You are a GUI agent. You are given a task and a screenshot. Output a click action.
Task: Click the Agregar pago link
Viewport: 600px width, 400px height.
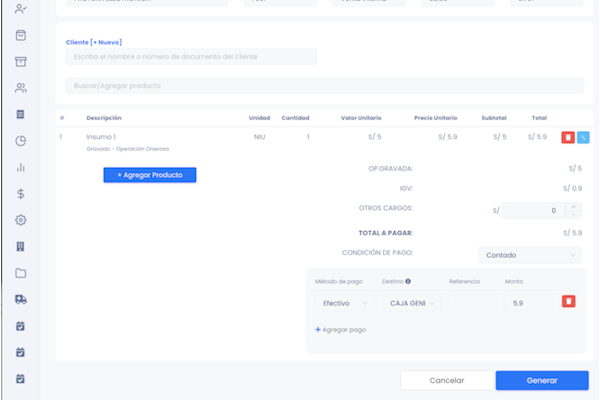pyautogui.click(x=341, y=329)
